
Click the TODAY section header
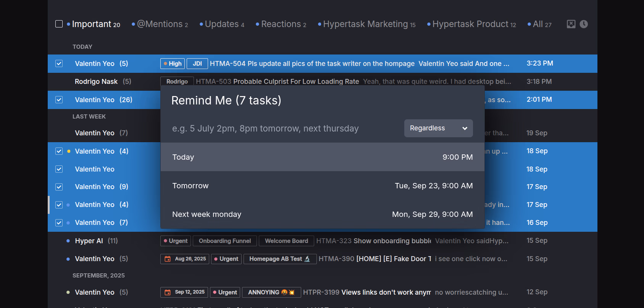82,47
